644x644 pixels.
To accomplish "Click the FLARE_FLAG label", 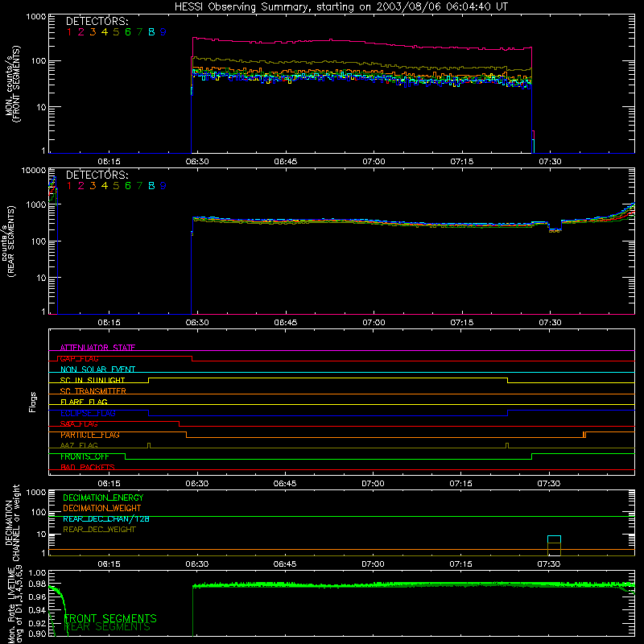I will (84, 402).
